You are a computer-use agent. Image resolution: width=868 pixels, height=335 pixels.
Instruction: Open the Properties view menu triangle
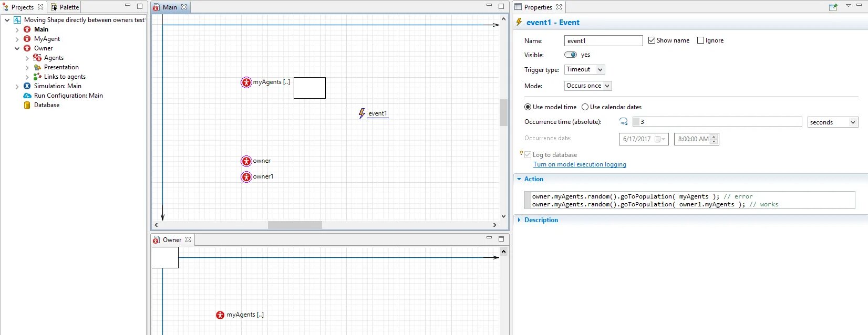coord(848,6)
